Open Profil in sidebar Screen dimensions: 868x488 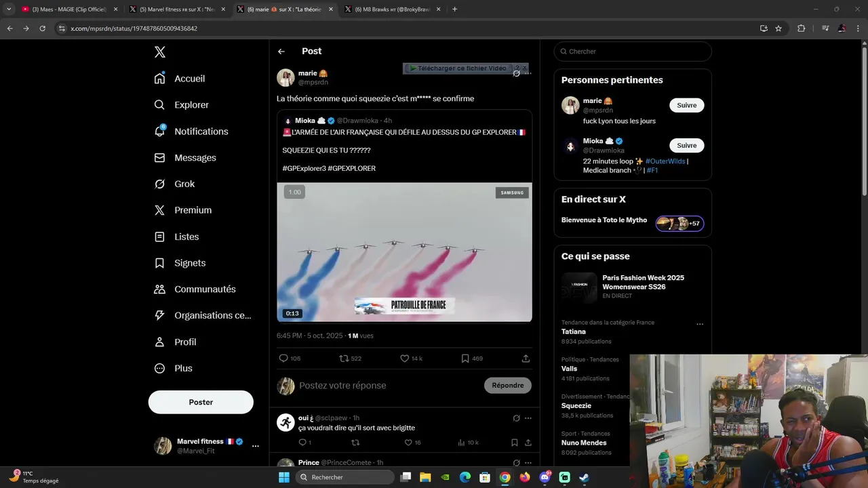(x=175, y=342)
